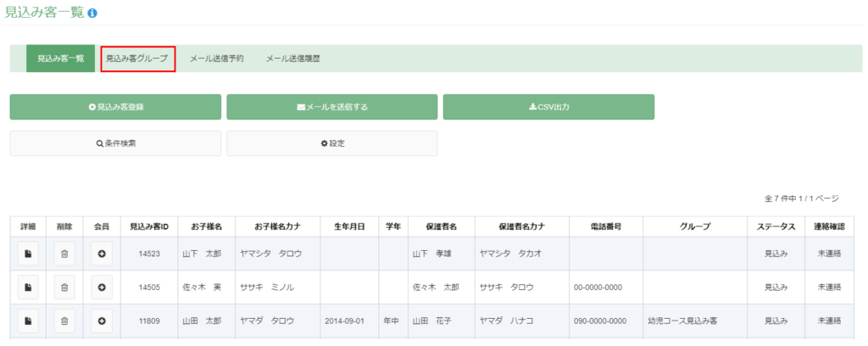Open detail icon for prospect 14523
The image size is (868, 346).
28,254
